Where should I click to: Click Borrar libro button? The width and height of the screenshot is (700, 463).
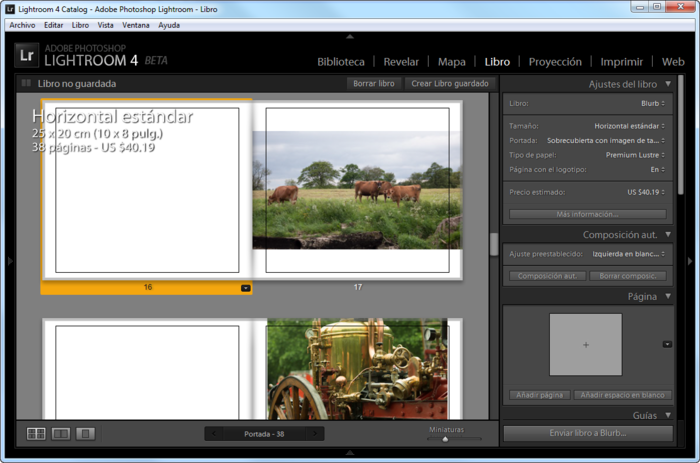point(374,83)
